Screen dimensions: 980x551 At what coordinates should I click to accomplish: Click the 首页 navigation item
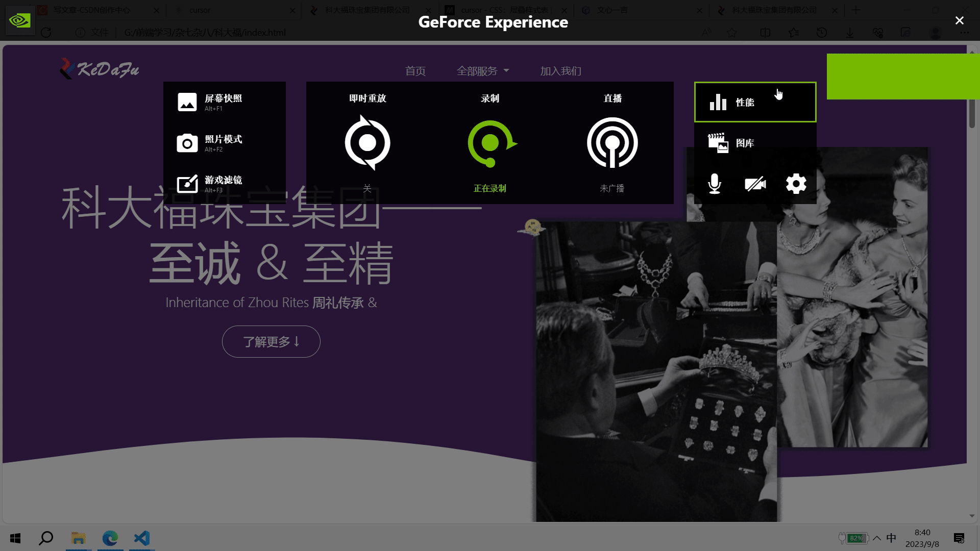coord(415,71)
